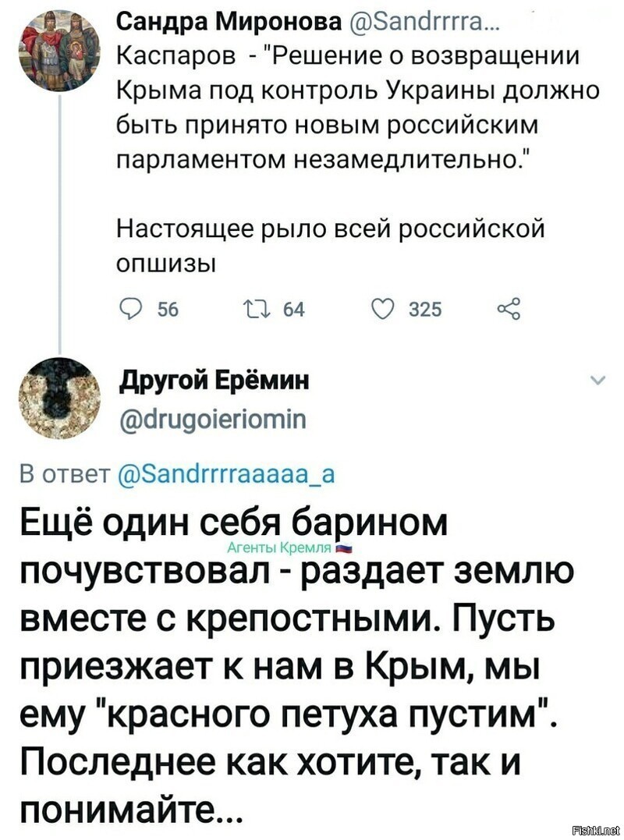
Task: Click the share icon beside 325
Action: 509,309
